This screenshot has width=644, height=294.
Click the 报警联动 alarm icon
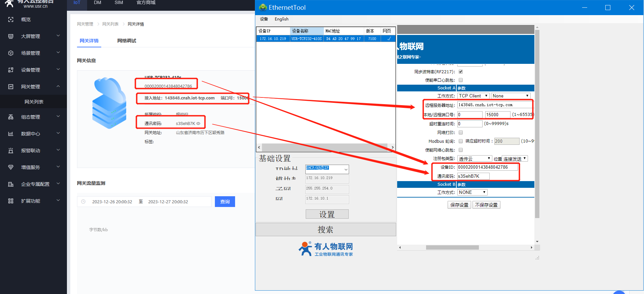click(x=11, y=151)
